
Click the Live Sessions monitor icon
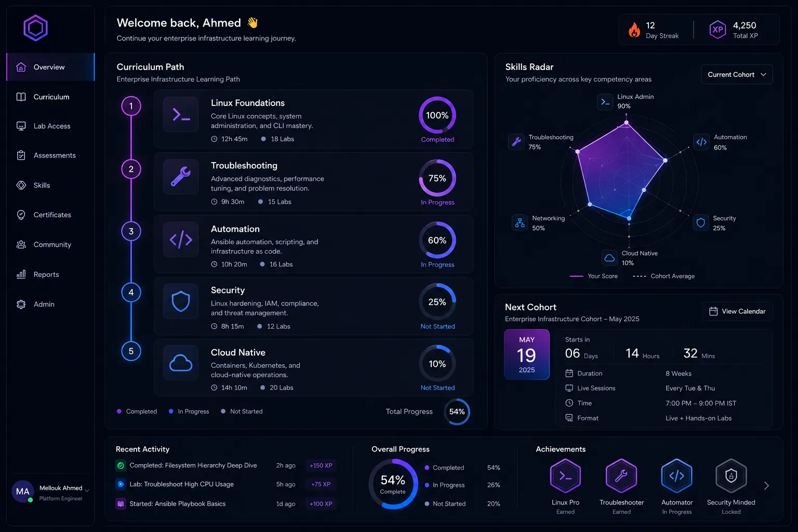tap(569, 388)
